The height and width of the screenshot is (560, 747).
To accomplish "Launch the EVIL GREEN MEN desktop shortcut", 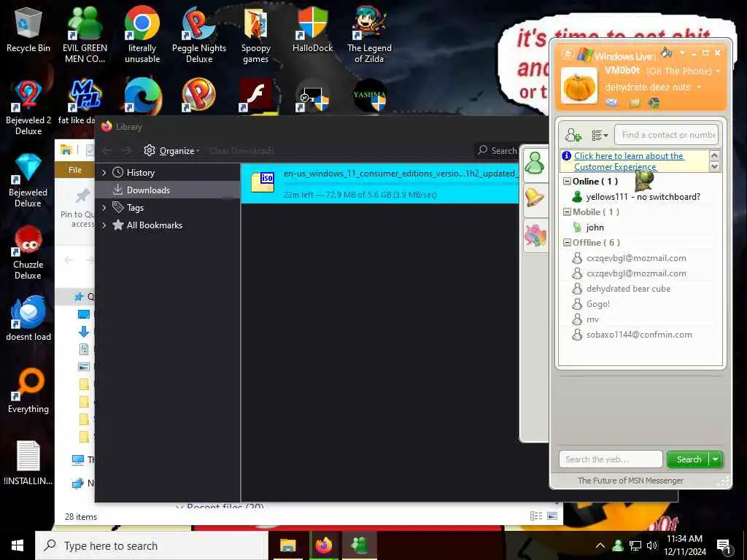I will pos(85,34).
